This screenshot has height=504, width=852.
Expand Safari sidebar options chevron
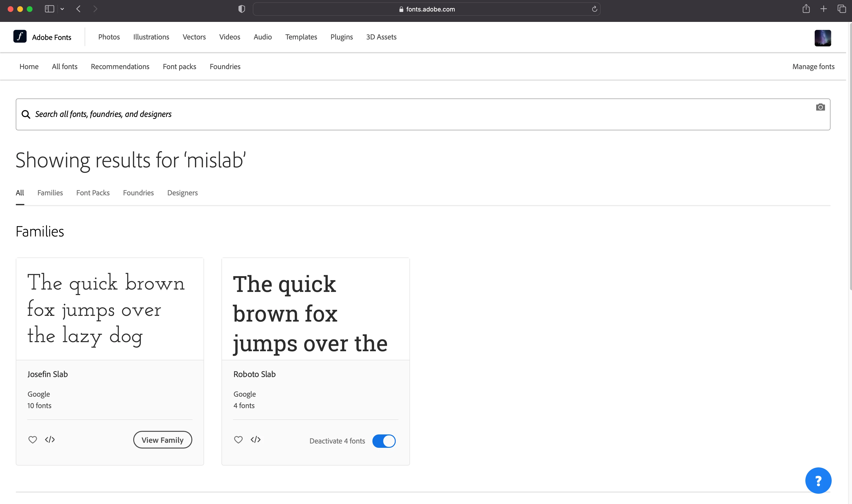click(62, 9)
